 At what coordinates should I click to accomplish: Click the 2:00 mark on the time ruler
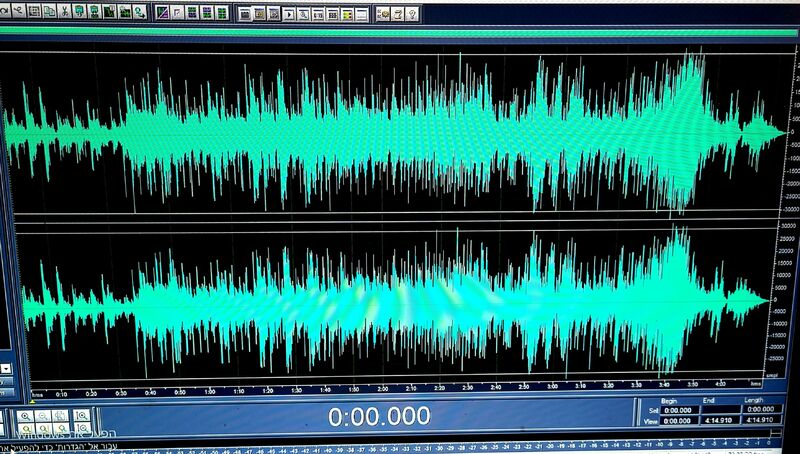(383, 389)
